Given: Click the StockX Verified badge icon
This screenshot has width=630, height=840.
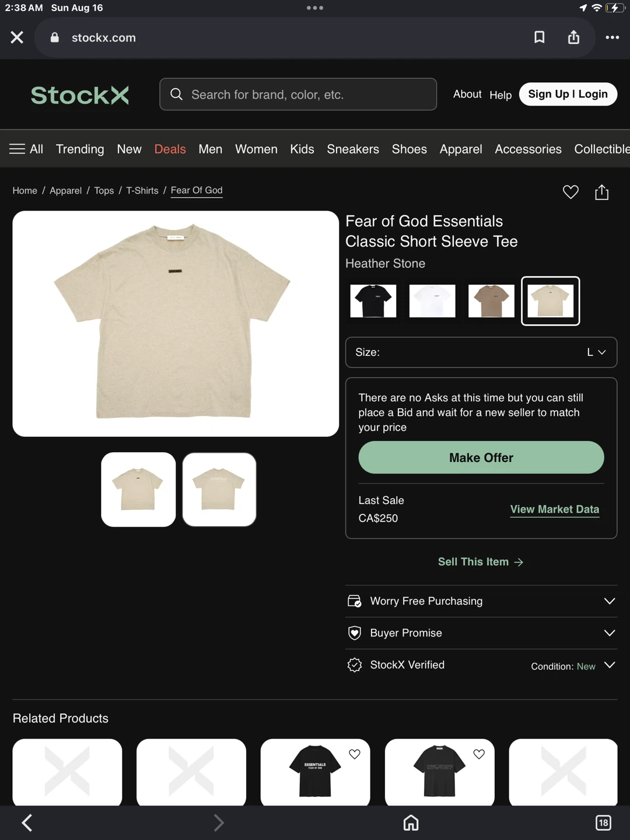Looking at the screenshot, I should click(355, 665).
